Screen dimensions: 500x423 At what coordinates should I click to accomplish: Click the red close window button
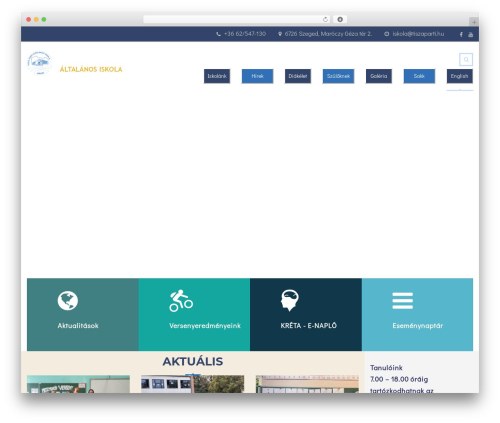pyautogui.click(x=29, y=20)
